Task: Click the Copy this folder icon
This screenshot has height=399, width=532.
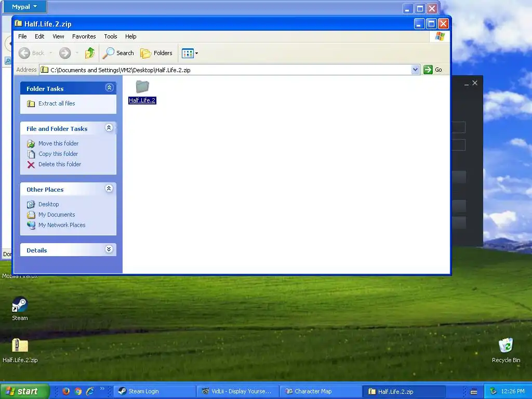Action: pyautogui.click(x=31, y=154)
